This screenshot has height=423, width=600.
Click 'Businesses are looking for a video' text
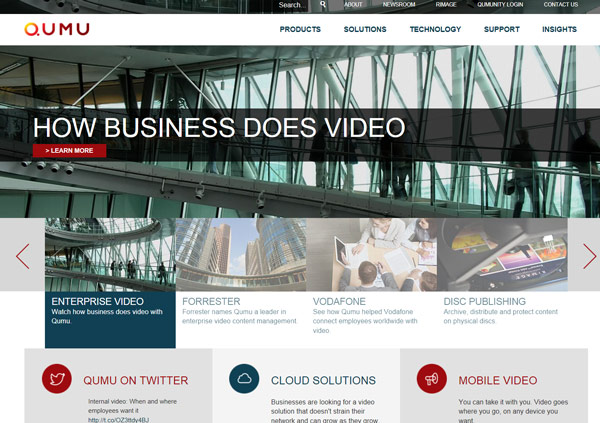324,412
